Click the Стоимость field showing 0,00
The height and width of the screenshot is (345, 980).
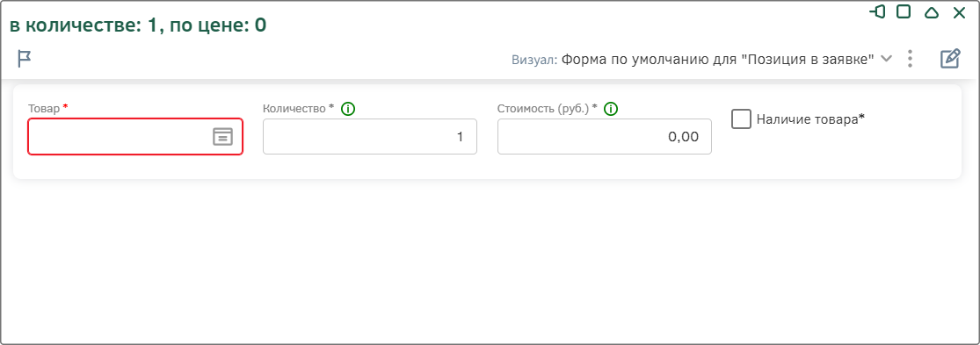[x=605, y=137]
